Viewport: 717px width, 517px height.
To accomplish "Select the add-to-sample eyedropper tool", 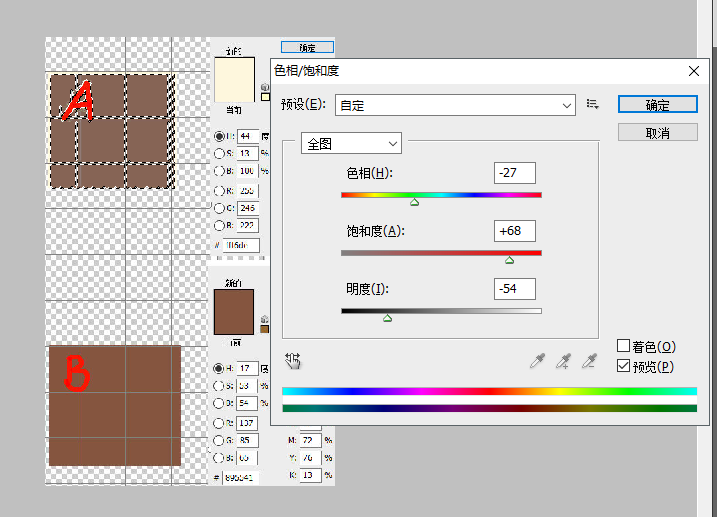I will 563,361.
